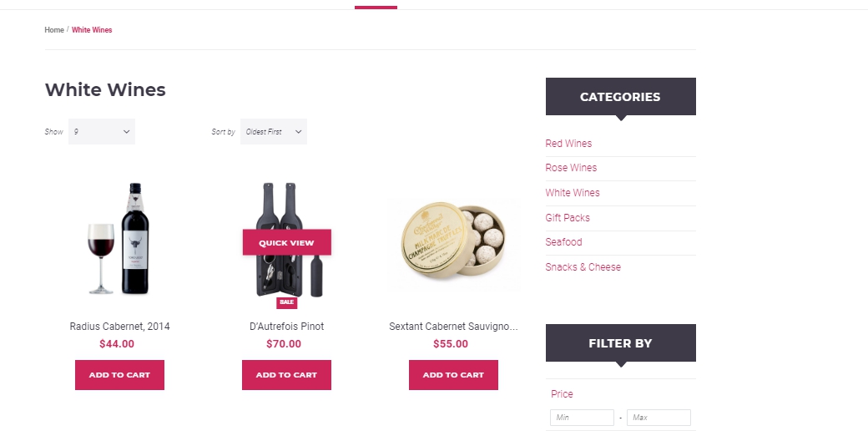Add Radius Cabernet, 2014 to cart

(119, 375)
